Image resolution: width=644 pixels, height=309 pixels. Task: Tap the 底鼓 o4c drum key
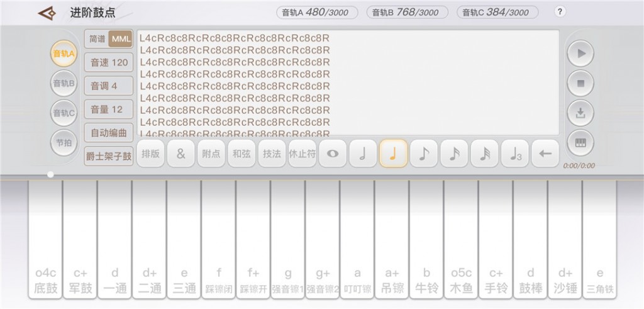[x=45, y=239]
